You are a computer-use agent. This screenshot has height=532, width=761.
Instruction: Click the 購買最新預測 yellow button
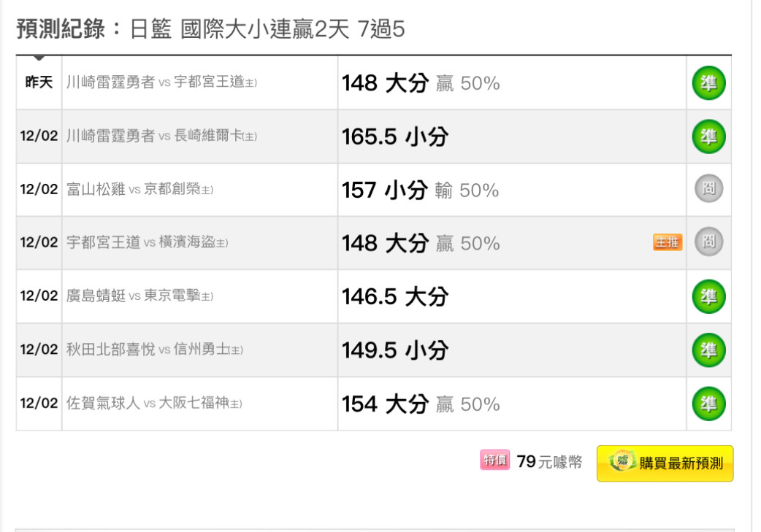[x=665, y=463]
